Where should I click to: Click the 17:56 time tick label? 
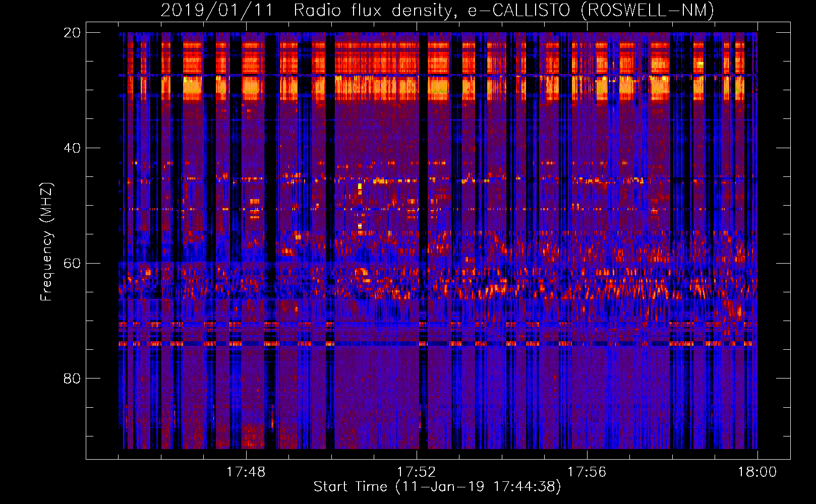587,472
